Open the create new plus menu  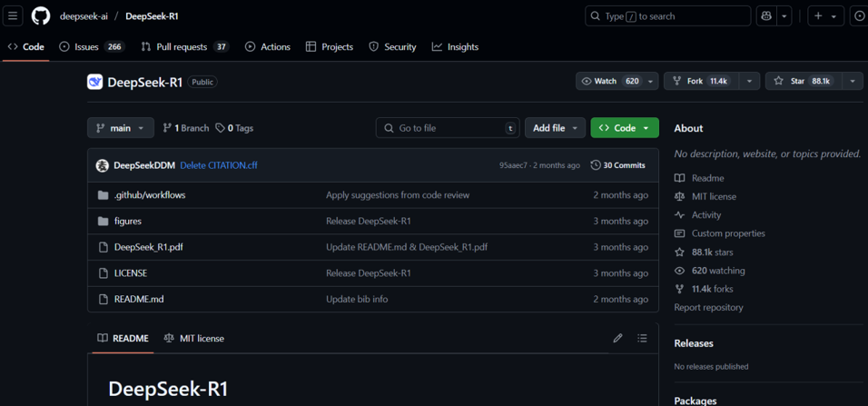(x=825, y=16)
